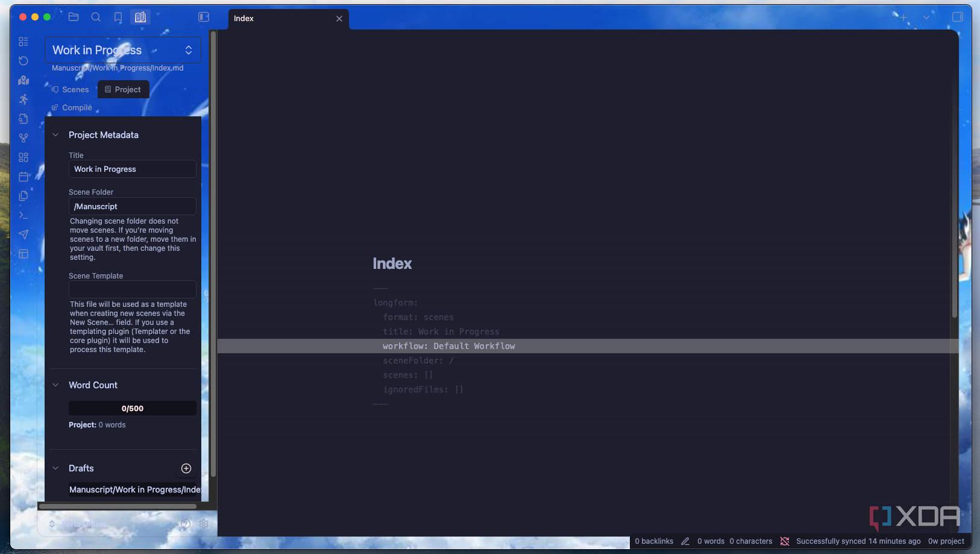Click the 'sceneFolder: /' line

point(418,360)
